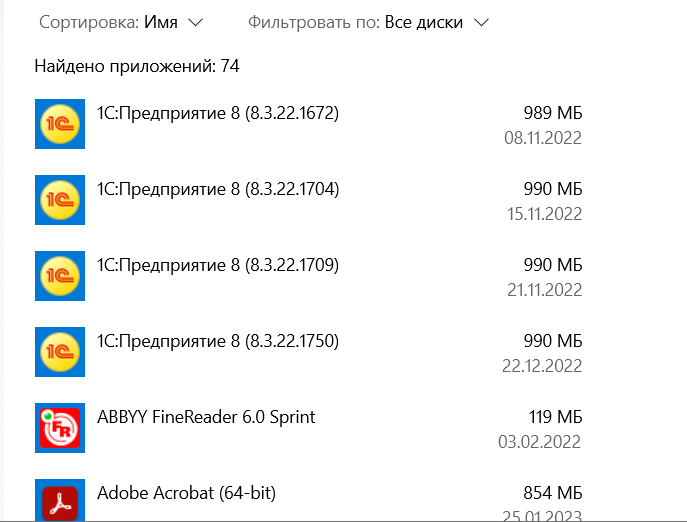The image size is (687, 522).
Task: Click the 22.12.2022 install date
Action: [542, 366]
